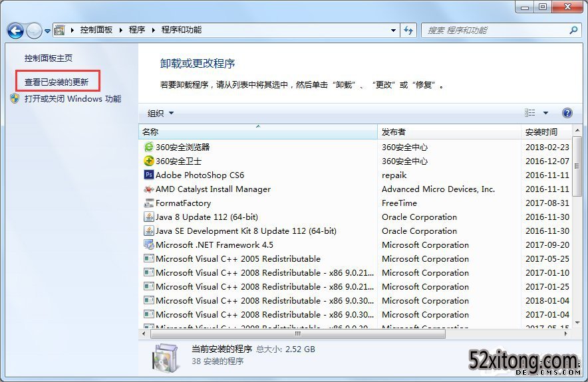Click install date 2017-05-25

(x=547, y=259)
